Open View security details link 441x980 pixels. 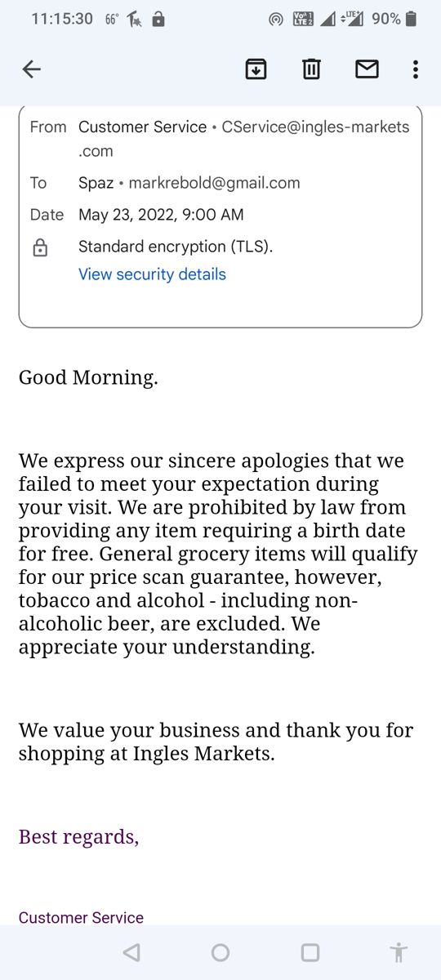[152, 274]
